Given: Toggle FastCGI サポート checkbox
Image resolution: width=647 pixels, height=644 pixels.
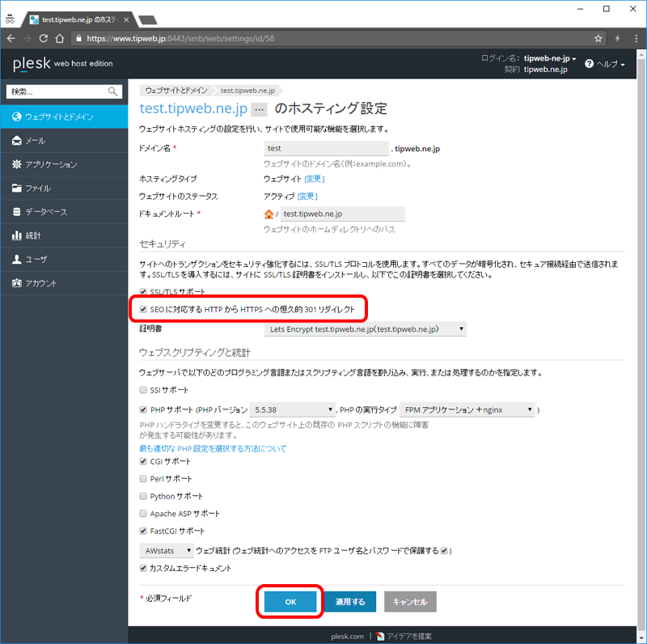Looking at the screenshot, I should 143,531.
